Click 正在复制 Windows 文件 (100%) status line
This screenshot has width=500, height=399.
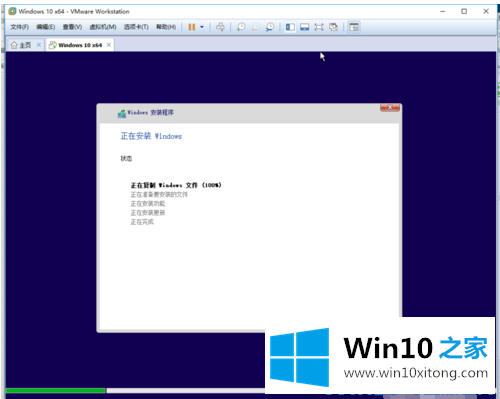point(176,185)
